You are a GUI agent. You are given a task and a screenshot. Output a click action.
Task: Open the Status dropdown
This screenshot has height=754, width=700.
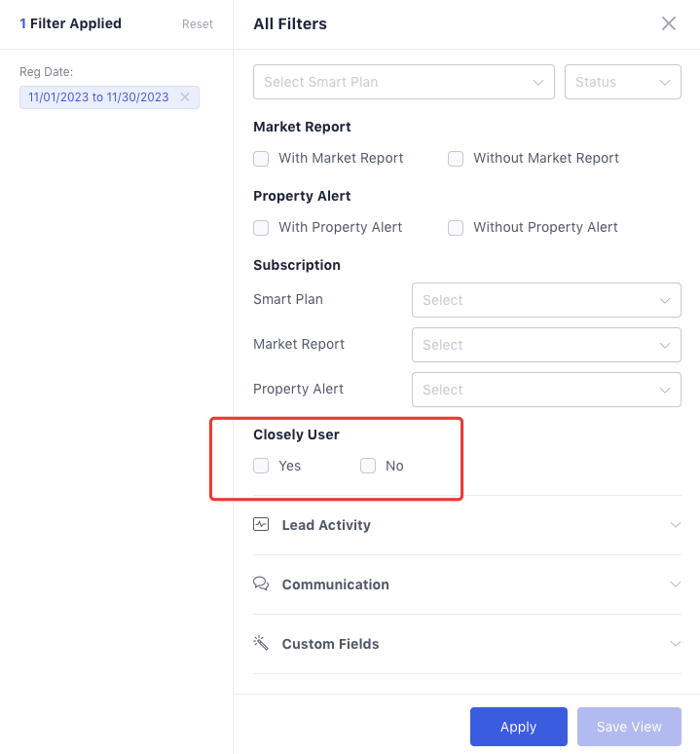tap(623, 82)
